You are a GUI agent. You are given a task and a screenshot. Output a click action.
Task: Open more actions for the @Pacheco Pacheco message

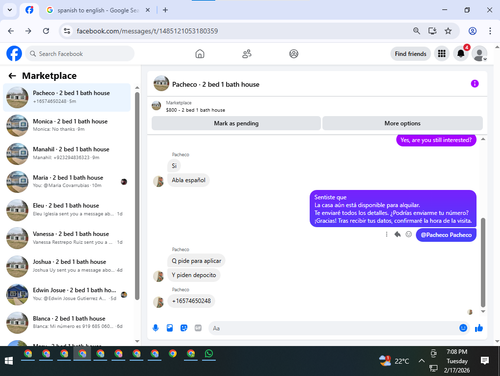click(x=387, y=235)
